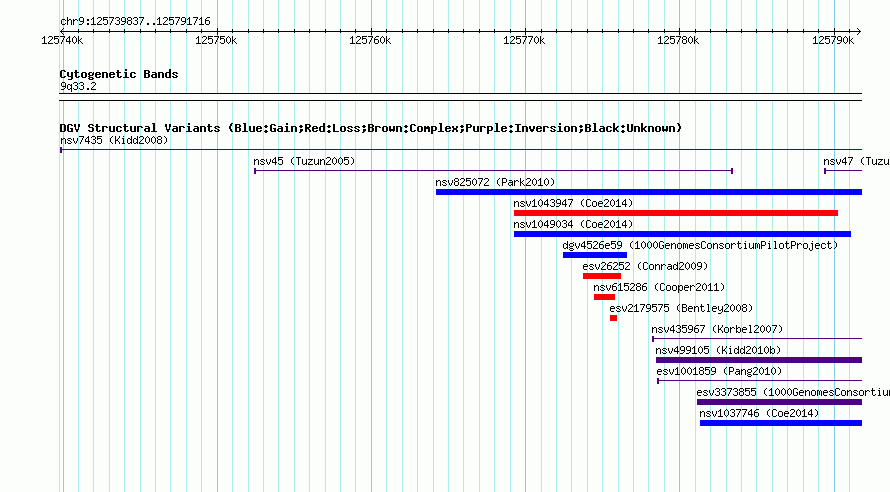Click the 125790k ruler tick label
Image resolution: width=890 pixels, height=492 pixels.
coord(833,40)
